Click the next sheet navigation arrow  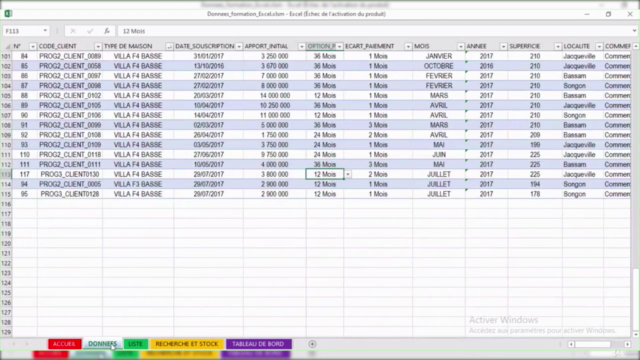click(27, 344)
